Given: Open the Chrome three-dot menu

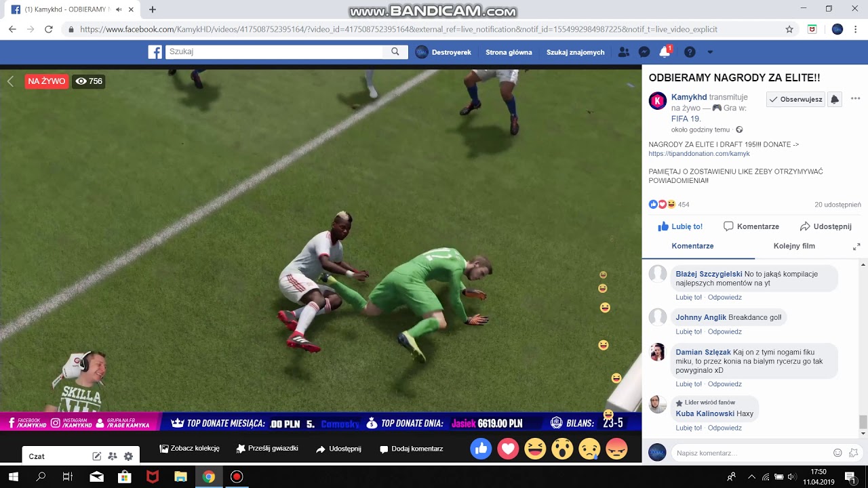Looking at the screenshot, I should coord(856,29).
